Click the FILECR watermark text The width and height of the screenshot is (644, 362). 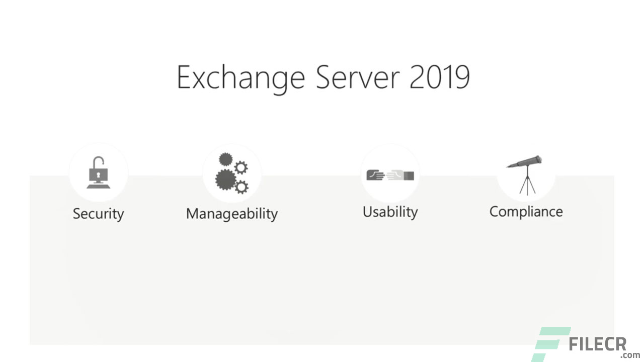598,344
